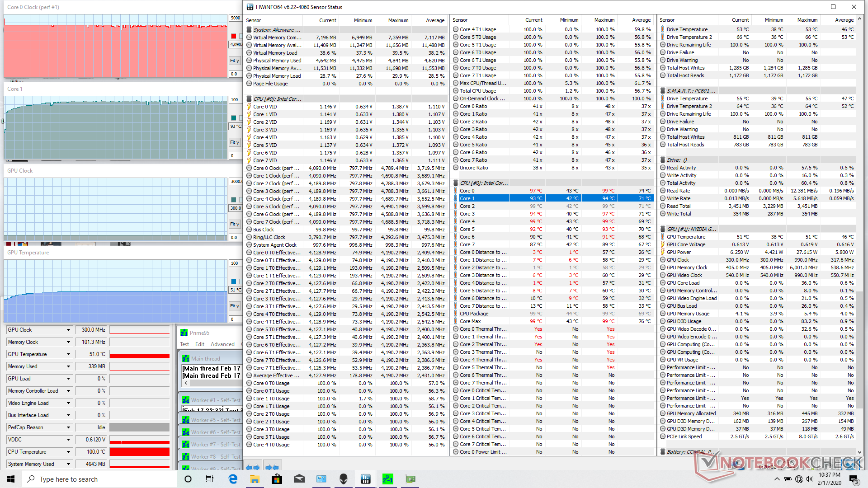
Task: Open the notification center icon
Action: (853, 479)
